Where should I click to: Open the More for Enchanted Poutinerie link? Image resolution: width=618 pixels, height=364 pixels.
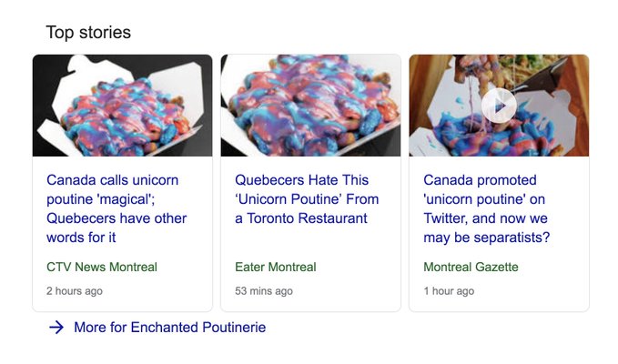tap(169, 328)
